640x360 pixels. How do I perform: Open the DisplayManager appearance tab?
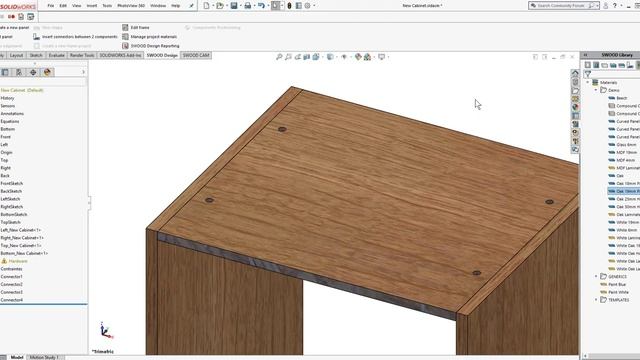pos(47,72)
